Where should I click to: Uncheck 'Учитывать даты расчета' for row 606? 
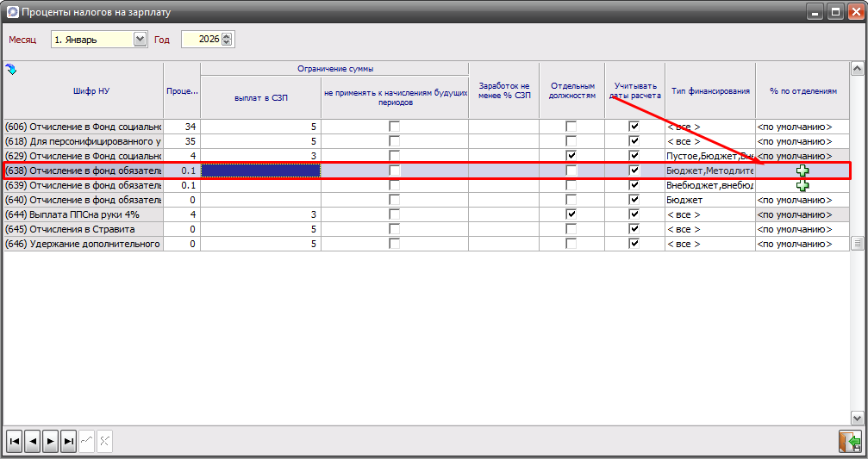coord(634,127)
